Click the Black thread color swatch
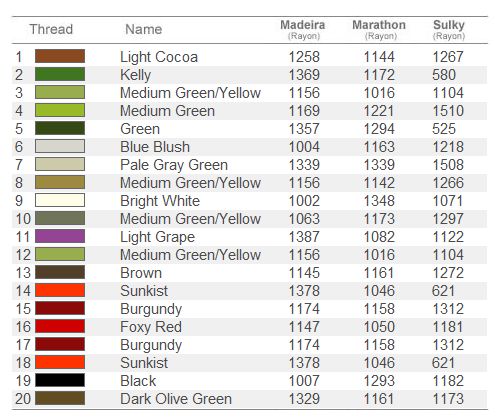The height and width of the screenshot is (420, 500). pyautogui.click(x=60, y=380)
